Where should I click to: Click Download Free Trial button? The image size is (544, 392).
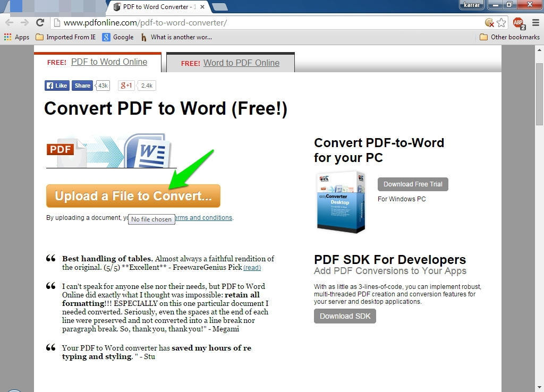point(413,184)
